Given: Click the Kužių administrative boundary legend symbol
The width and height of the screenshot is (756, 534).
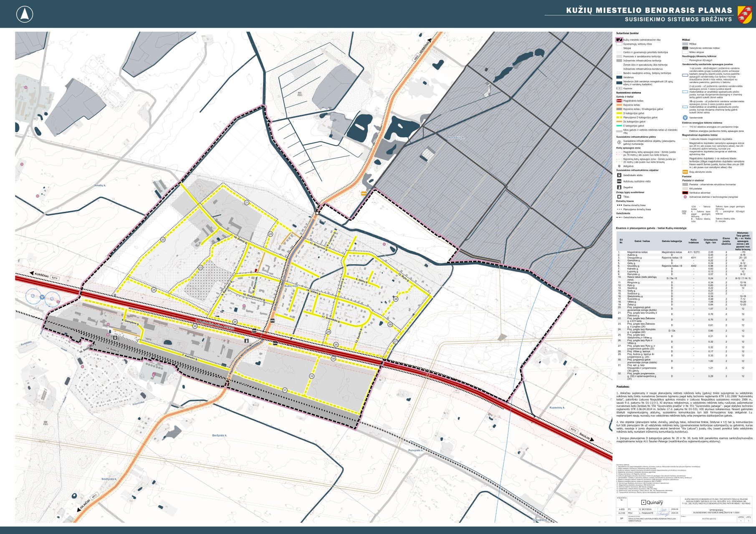Looking at the screenshot, I should pyautogui.click(x=619, y=40).
